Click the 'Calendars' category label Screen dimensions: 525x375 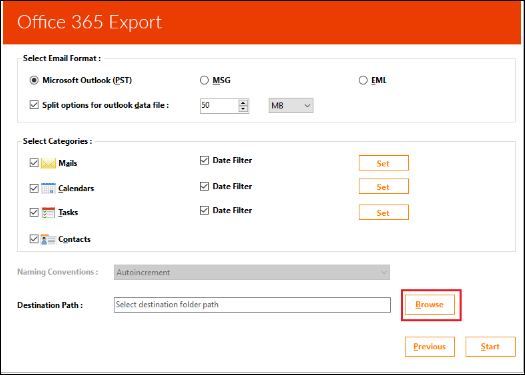pyautogui.click(x=76, y=188)
